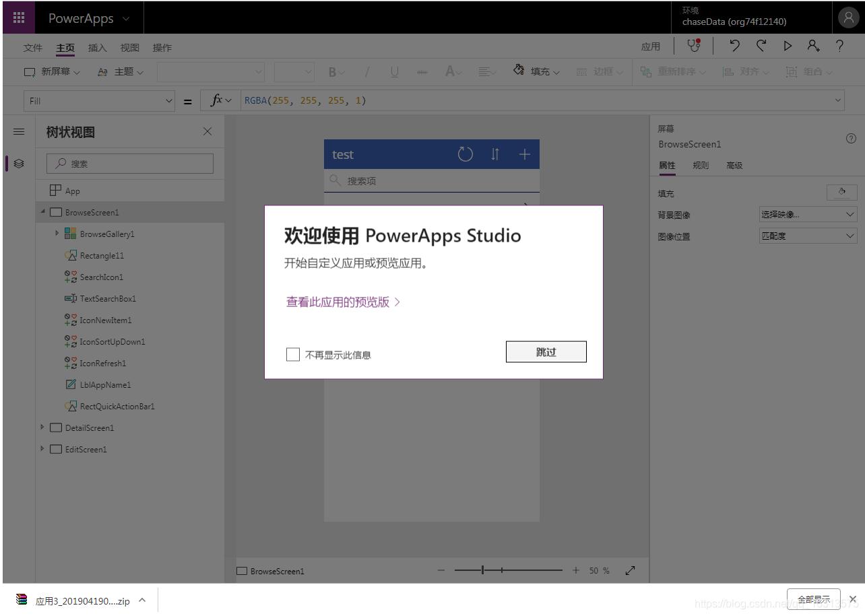Expand the formula bar chevron
865x616 pixels.
839,101
